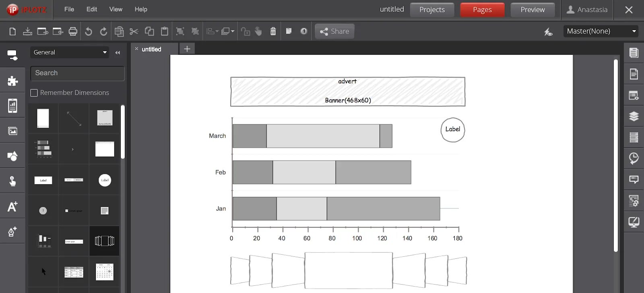Open the View menu
Screen dimensions: 644x293
(116, 9)
